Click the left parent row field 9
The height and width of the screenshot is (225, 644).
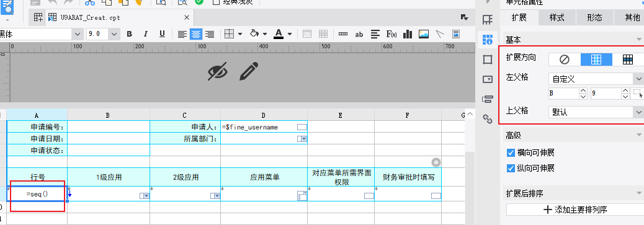tap(606, 94)
